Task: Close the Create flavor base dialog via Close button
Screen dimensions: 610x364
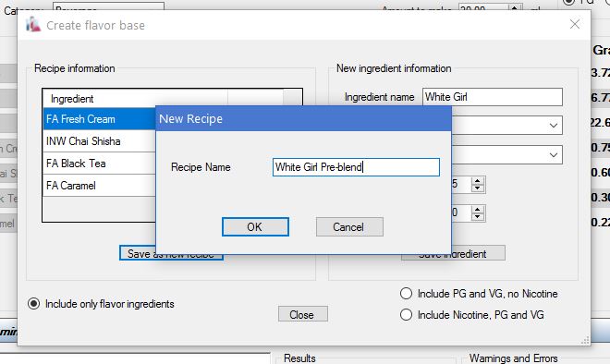Action: (302, 314)
